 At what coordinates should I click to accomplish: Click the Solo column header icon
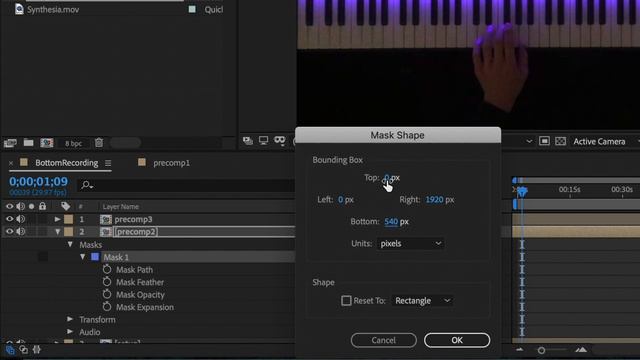[31, 207]
